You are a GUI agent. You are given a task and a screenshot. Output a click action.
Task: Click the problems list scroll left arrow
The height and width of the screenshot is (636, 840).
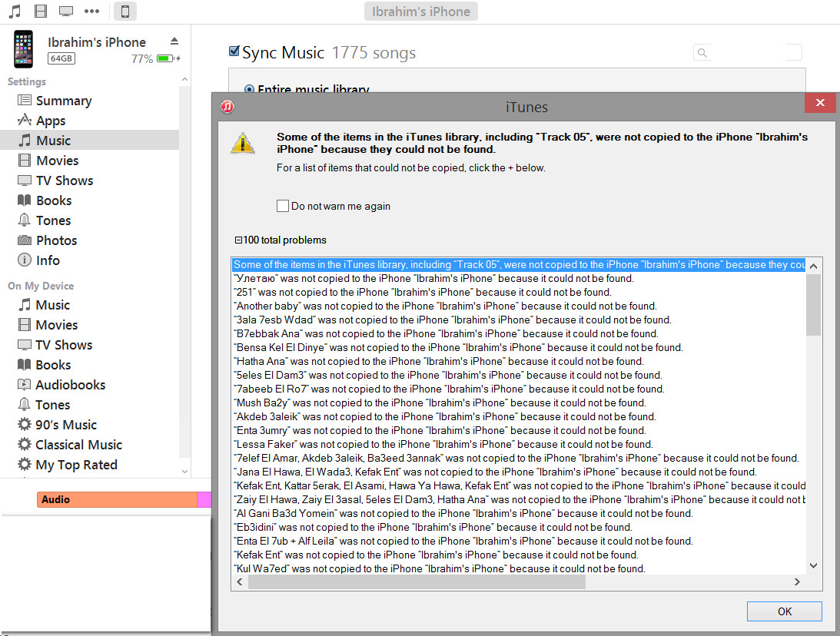(x=240, y=582)
